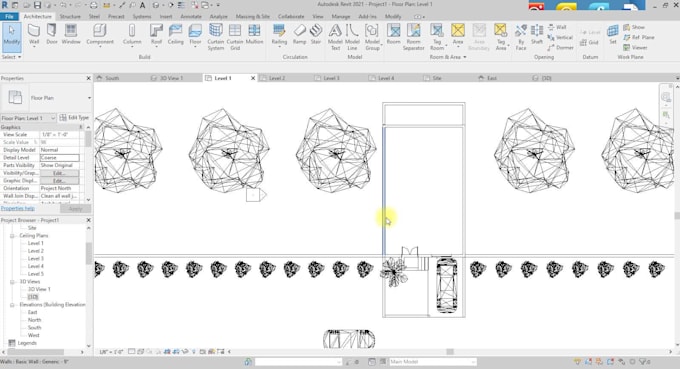Select the Model Line tool

coord(352,37)
